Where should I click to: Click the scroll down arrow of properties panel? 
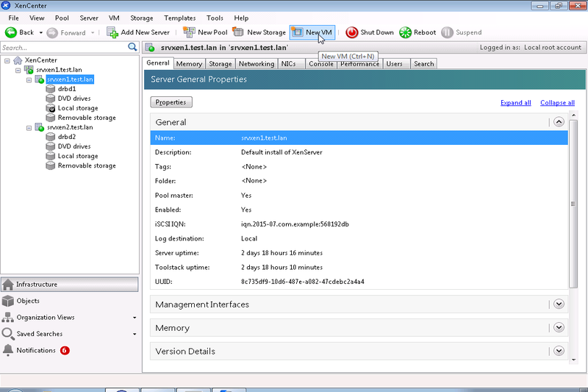coord(573,360)
